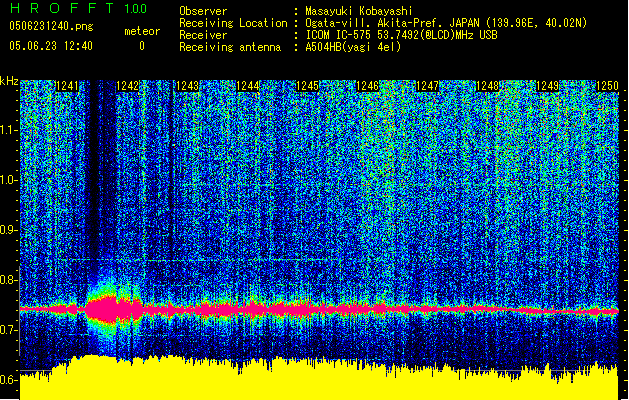Image resolution: width=629 pixels, height=400 pixels.
Task: Select the 0.8 kHz axis label
Action: [9, 280]
